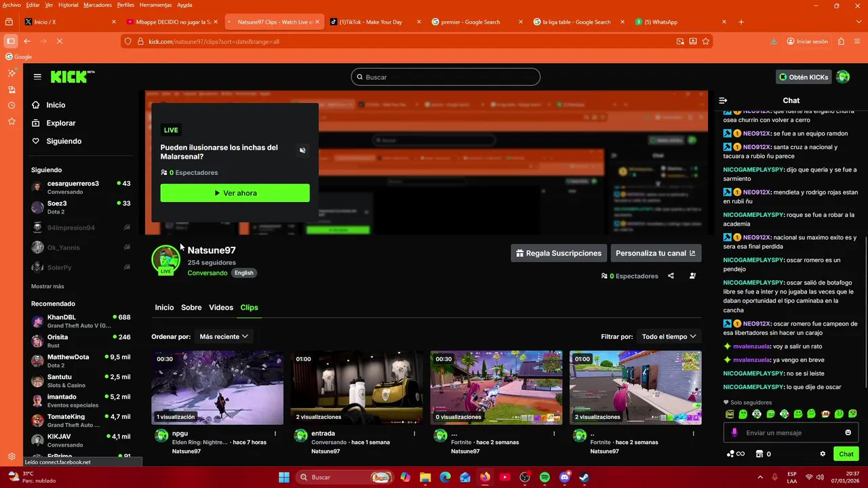The image size is (868, 488).
Task: Go to Explorar in sidebar
Action: tap(60, 123)
